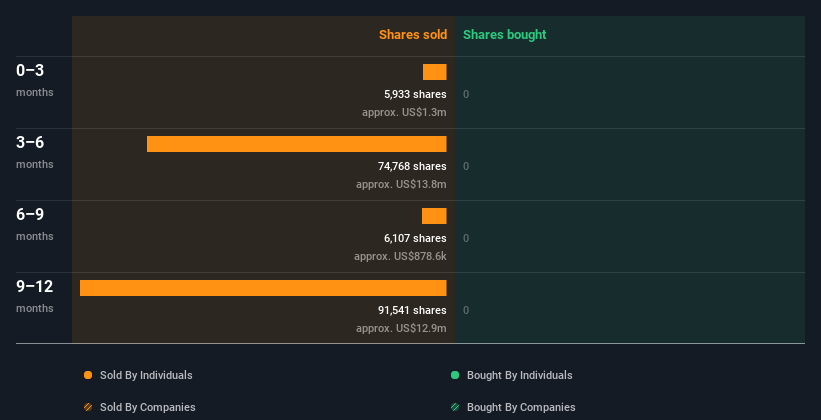Screen dimensions: 821x420
Task: Click the approx. US$12.9m text
Action: 401,328
